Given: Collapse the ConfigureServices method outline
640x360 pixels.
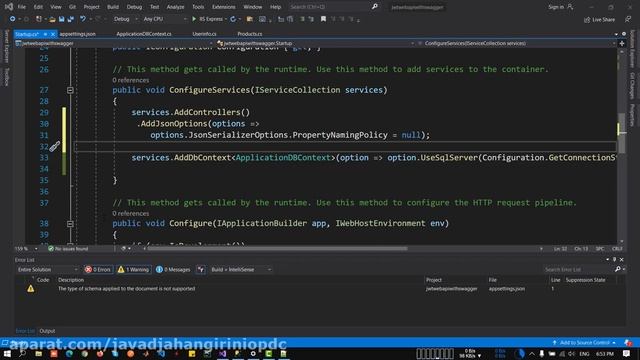Looking at the screenshot, I should (70, 90).
